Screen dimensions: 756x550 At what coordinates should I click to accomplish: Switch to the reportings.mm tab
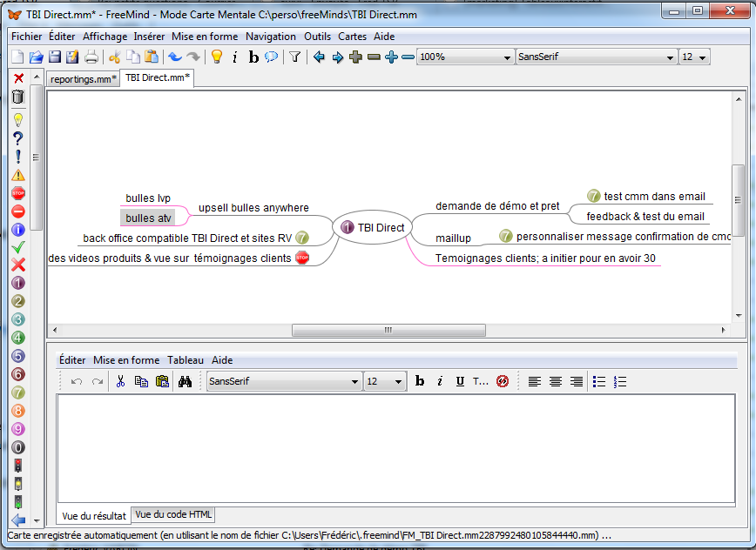tap(83, 79)
